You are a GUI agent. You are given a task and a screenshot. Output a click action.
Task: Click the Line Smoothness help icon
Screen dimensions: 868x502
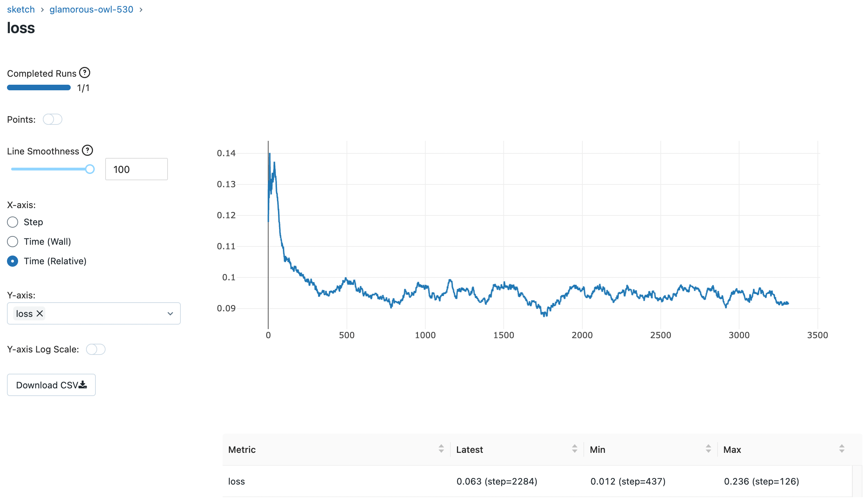click(x=87, y=151)
